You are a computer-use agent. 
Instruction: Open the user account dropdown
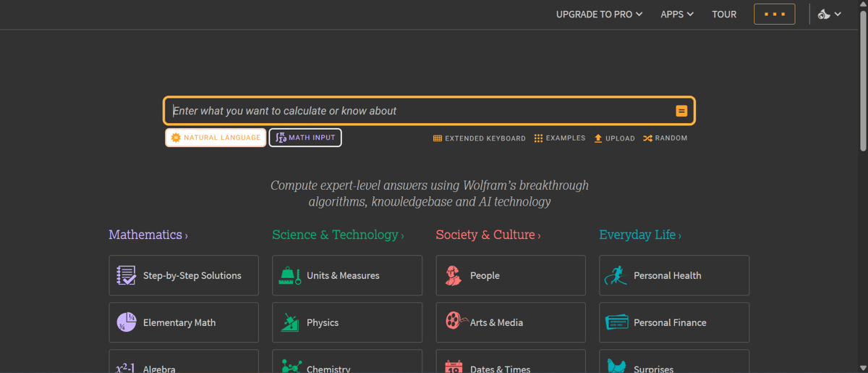(830, 14)
